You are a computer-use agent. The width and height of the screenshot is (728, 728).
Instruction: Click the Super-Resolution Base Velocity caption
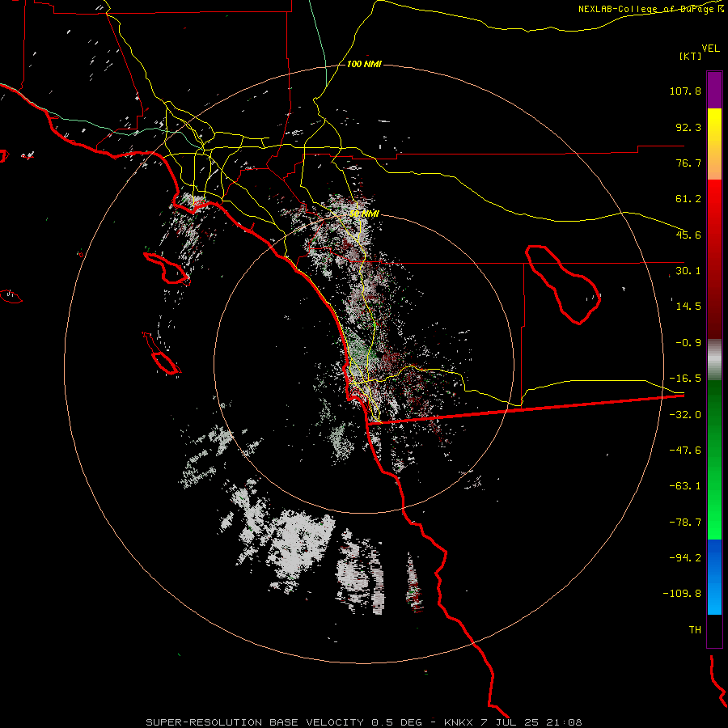coord(363,722)
